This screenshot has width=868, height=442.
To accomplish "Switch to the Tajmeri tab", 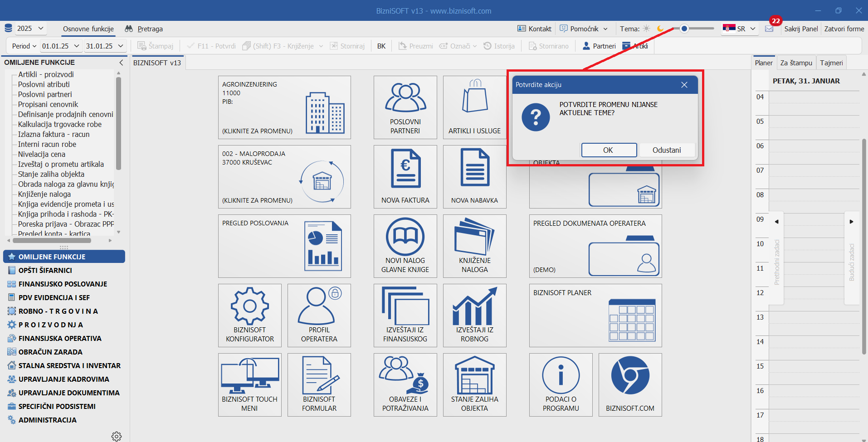I will tap(831, 63).
